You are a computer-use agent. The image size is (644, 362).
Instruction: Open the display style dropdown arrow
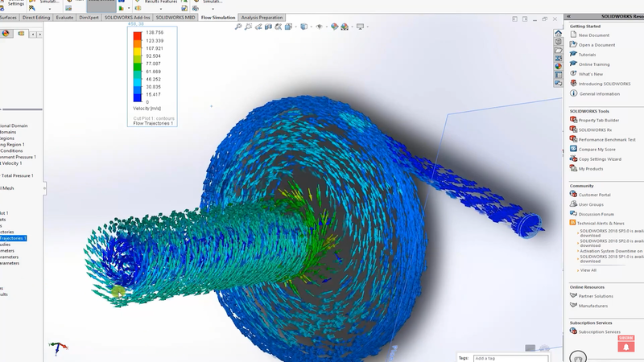[x=312, y=27]
